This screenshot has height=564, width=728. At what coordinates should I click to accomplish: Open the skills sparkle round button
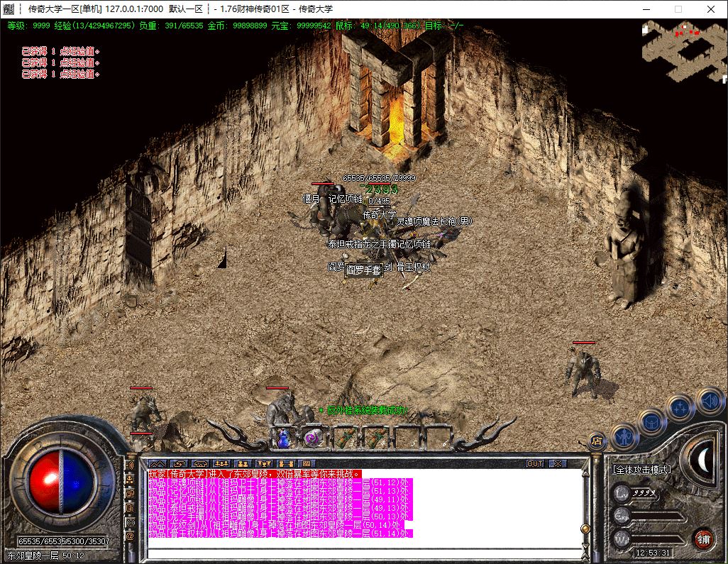pos(680,408)
